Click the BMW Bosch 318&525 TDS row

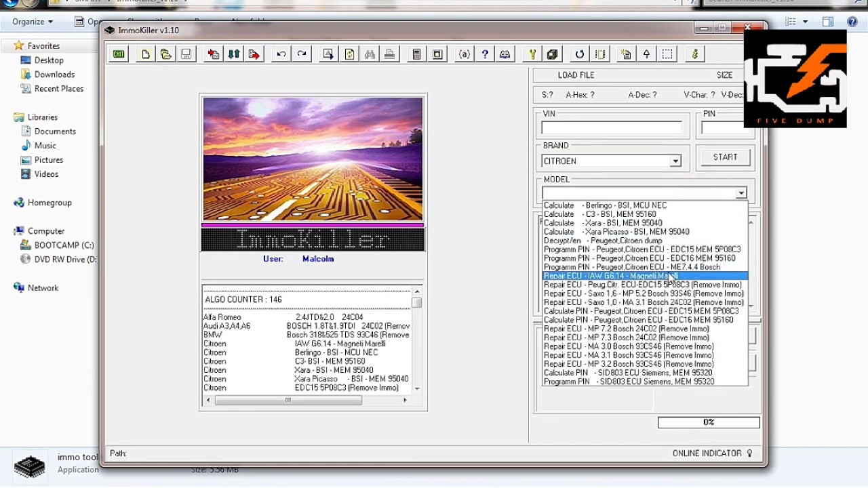pos(307,335)
